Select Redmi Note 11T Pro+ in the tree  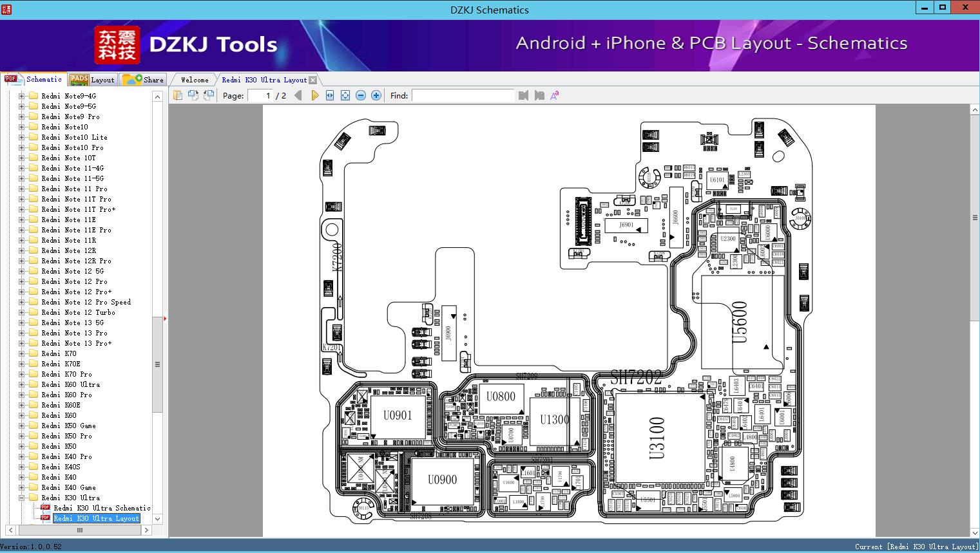79,209
